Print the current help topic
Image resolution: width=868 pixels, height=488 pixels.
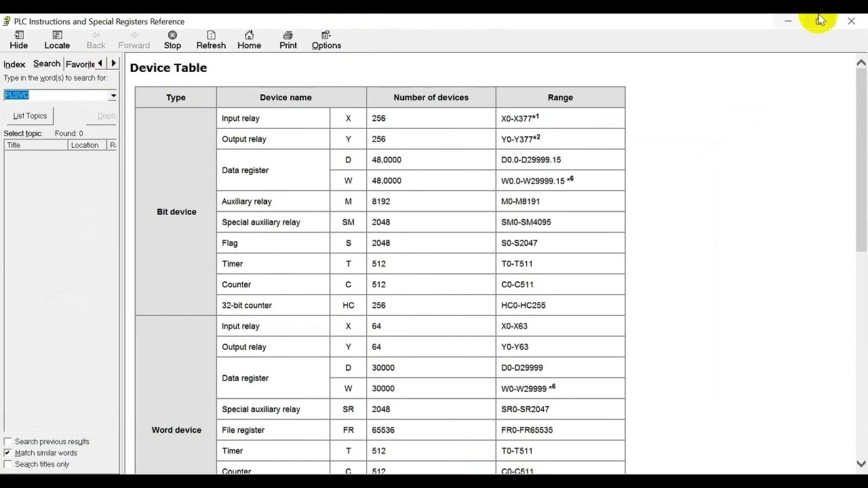click(x=288, y=40)
